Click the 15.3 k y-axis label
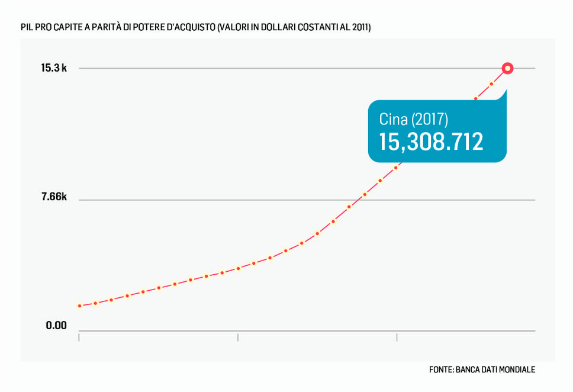 click(x=54, y=68)
